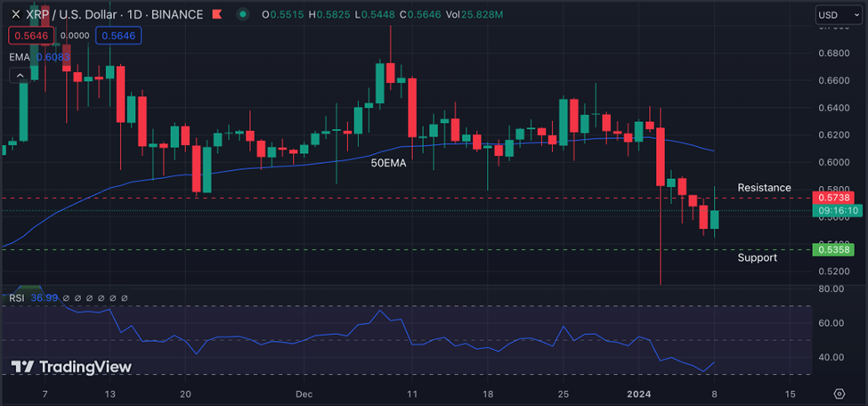Click the green market status dot
This screenshot has height=406, width=868.
pyautogui.click(x=242, y=14)
